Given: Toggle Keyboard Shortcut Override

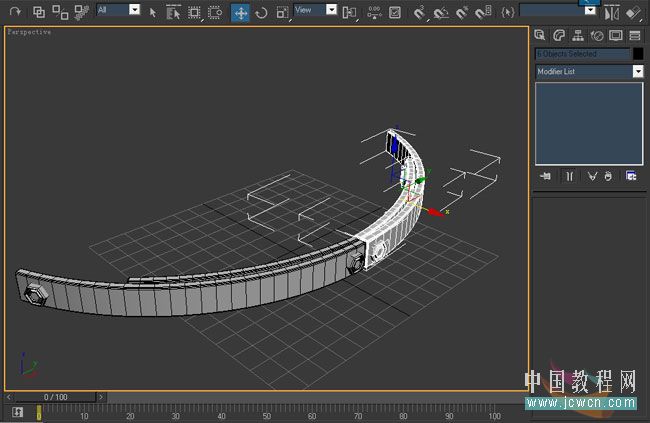Looking at the screenshot, I should pyautogui.click(x=395, y=12).
